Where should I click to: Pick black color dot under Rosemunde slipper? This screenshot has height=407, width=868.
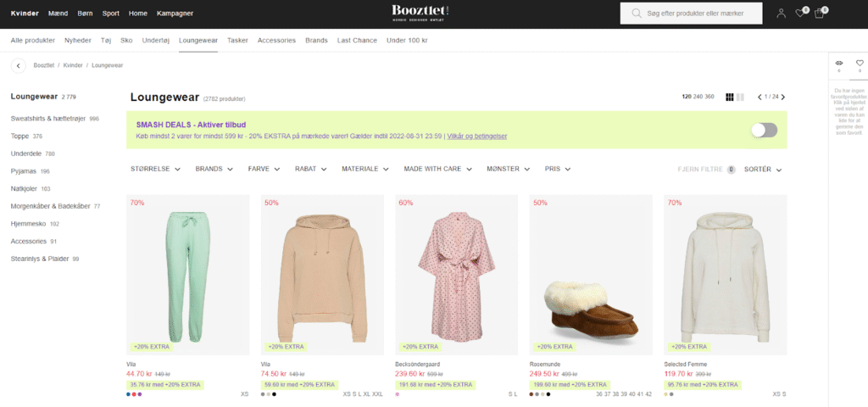[548, 394]
